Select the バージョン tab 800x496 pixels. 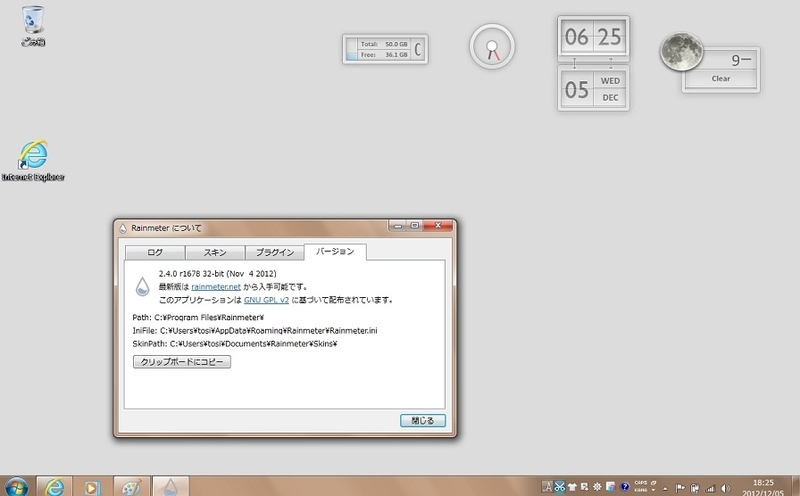(x=335, y=252)
